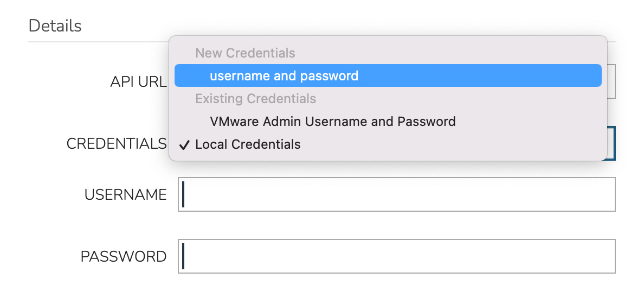Image resolution: width=644 pixels, height=291 pixels.
Task: Click the CREDENTIALS field label
Action: (116, 144)
